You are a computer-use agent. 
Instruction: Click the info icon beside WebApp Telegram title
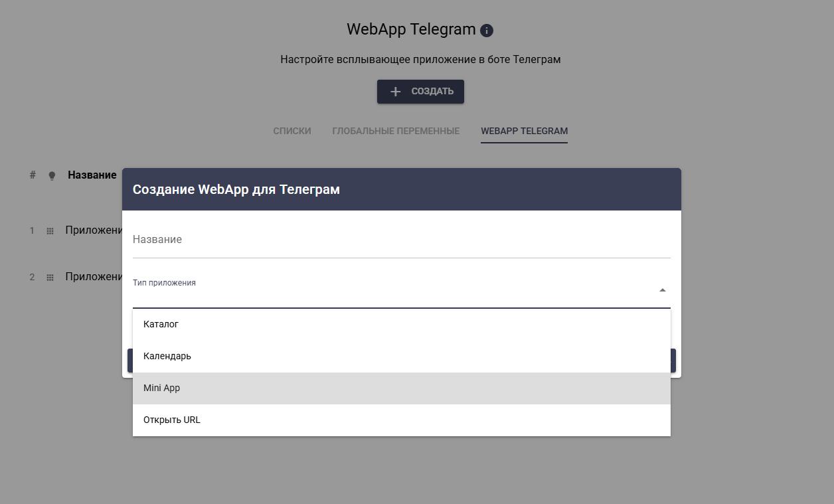pyautogui.click(x=487, y=31)
